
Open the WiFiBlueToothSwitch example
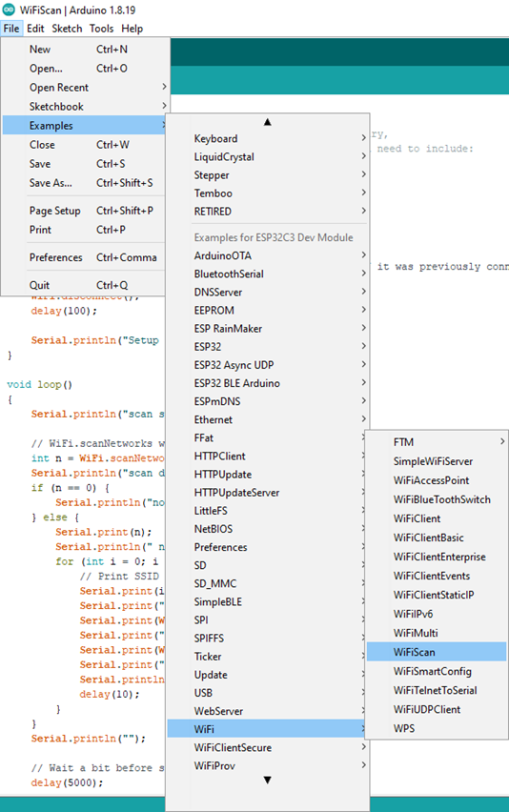437,499
